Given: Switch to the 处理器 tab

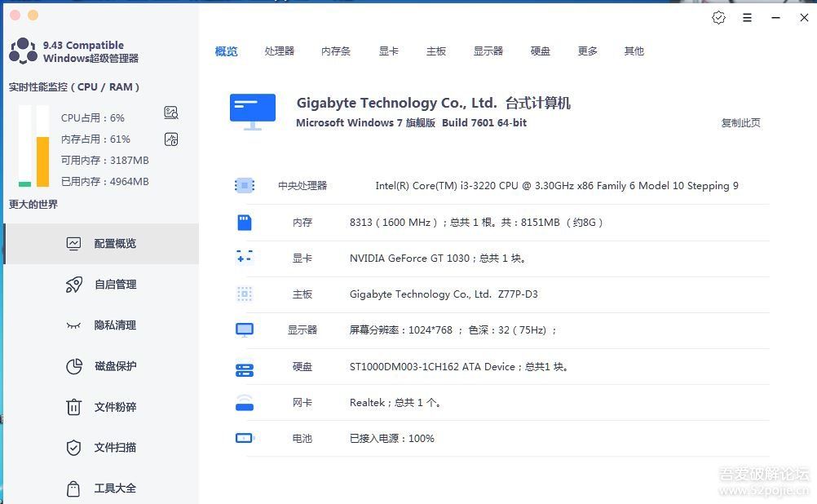Looking at the screenshot, I should pyautogui.click(x=280, y=51).
